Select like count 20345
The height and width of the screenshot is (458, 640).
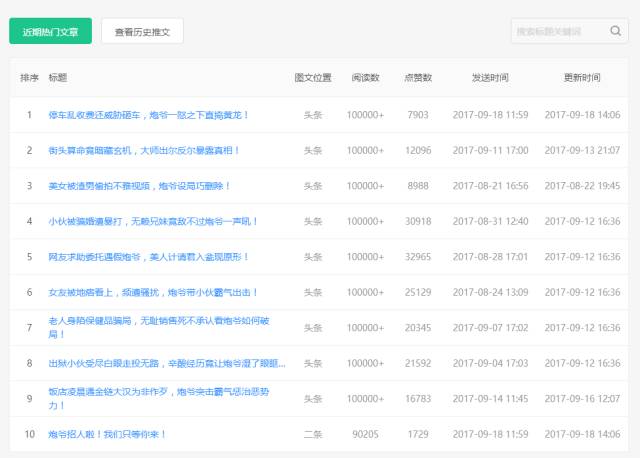click(x=418, y=328)
